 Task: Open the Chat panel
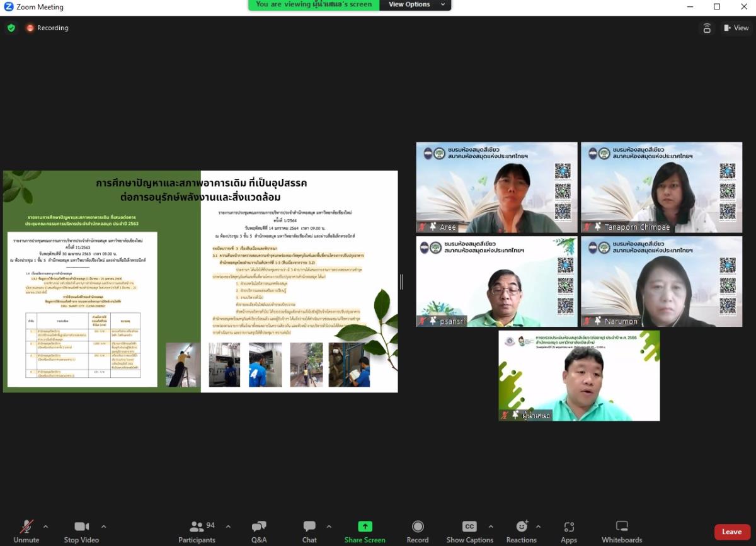coord(309,531)
